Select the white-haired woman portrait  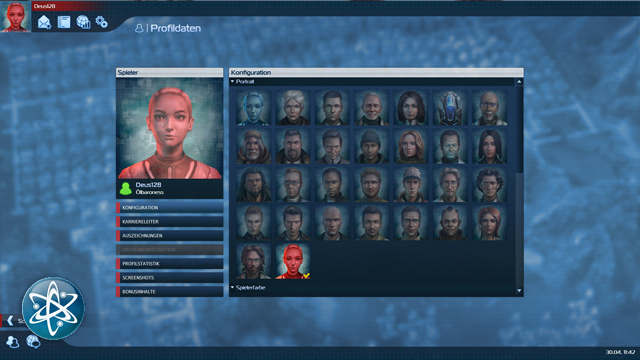(293, 108)
